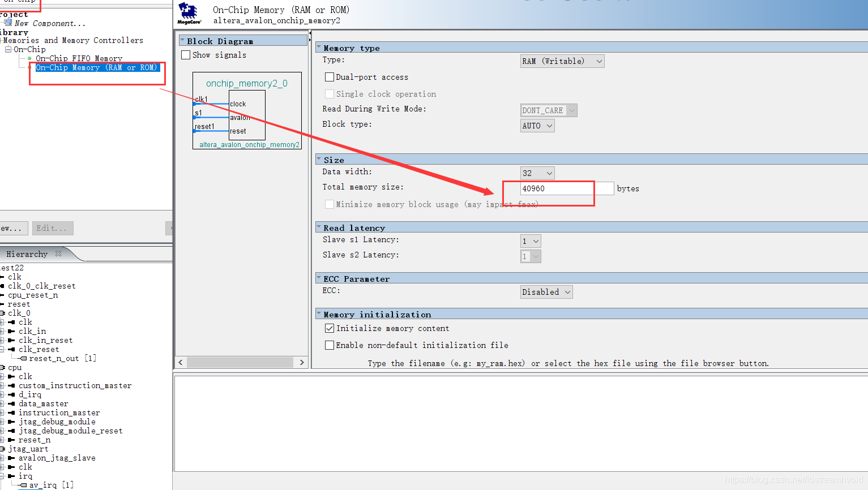The width and height of the screenshot is (868, 490).
Task: Select d_irq in hierarchy
Action: click(30, 394)
